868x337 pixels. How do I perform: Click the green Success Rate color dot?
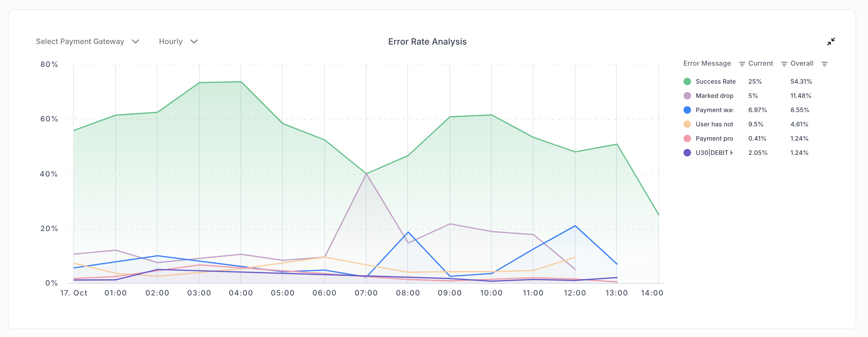point(687,81)
